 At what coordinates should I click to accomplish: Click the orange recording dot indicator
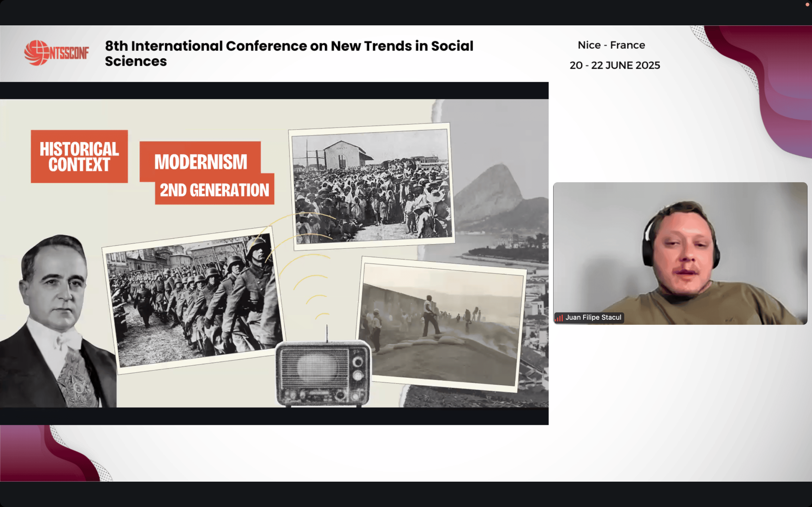pyautogui.click(x=807, y=5)
